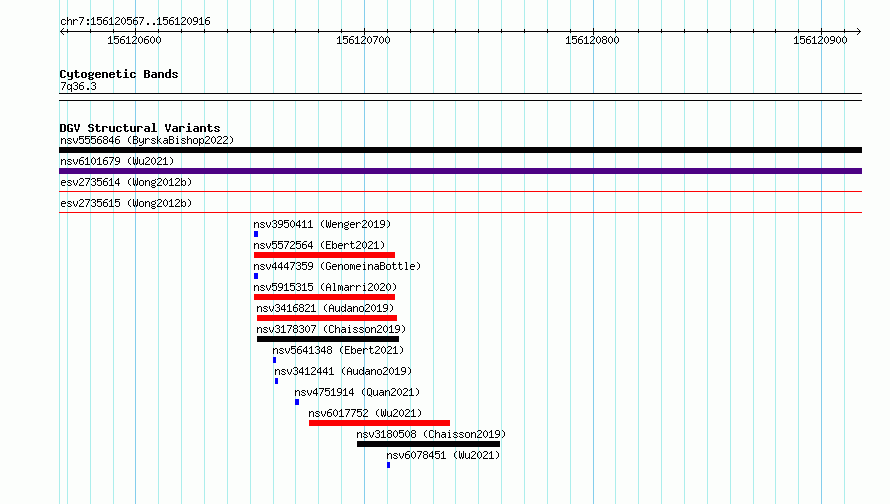Click the black bar of nsv5556846
890x504 pixels.
click(x=460, y=150)
